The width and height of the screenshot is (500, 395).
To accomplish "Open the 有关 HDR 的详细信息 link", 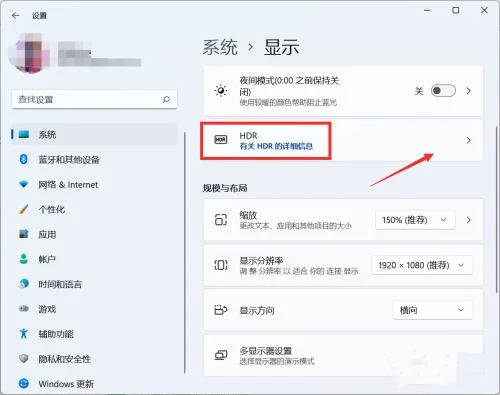I will 276,146.
